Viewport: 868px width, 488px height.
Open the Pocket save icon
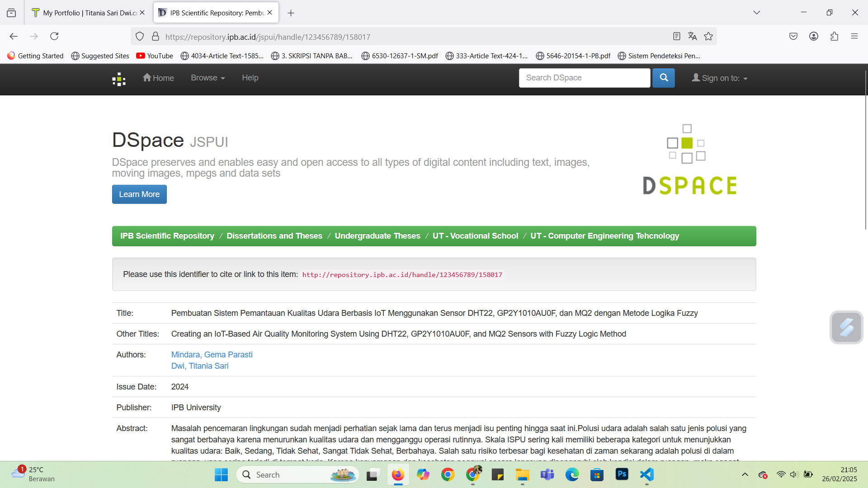[793, 36]
